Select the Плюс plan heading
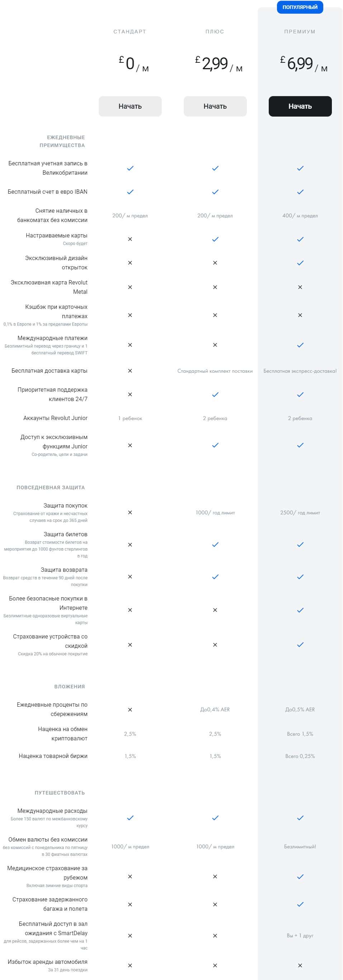 (215, 32)
